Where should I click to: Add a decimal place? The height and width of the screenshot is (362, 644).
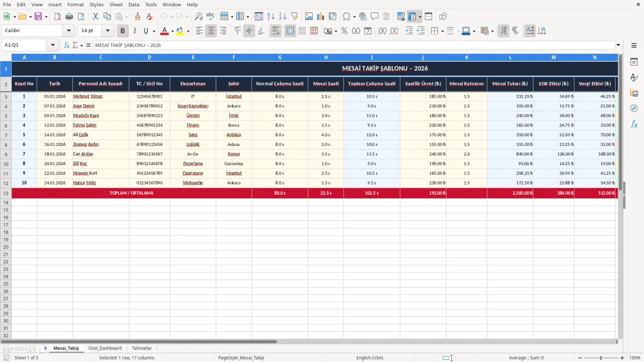383,31
